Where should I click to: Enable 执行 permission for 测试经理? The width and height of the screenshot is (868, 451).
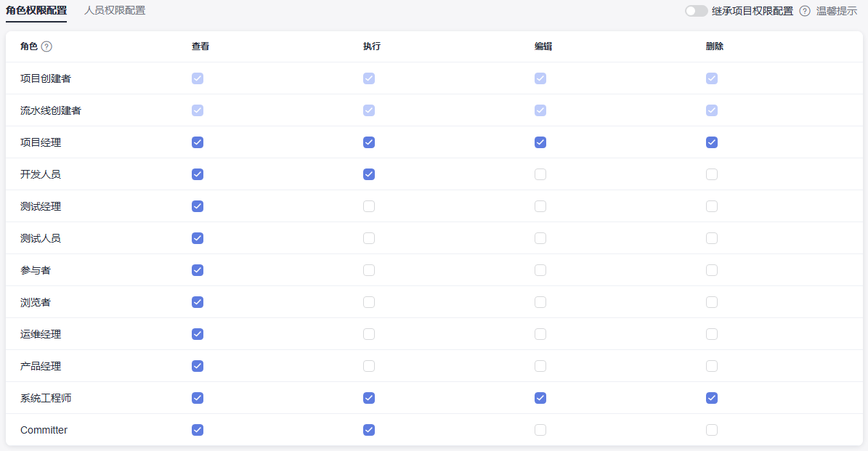(369, 206)
